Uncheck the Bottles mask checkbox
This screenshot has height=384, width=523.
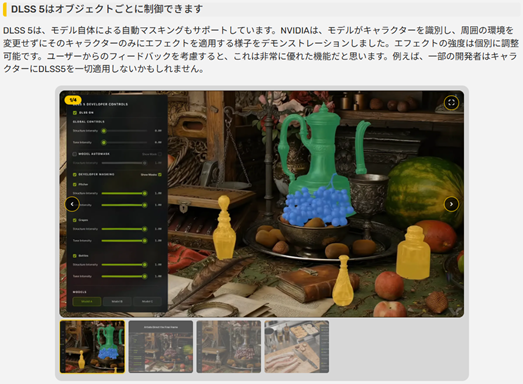pos(75,256)
